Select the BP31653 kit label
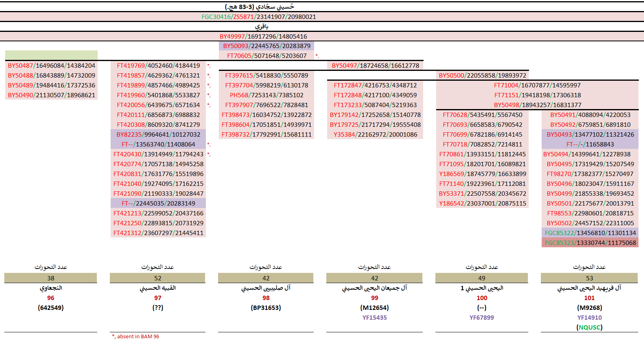 (266, 308)
